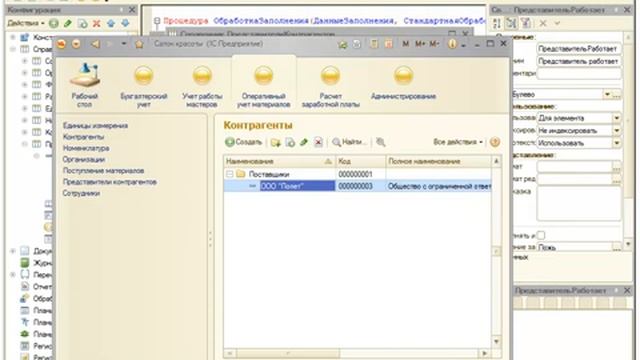
Task: Open Рабочий стол section
Action: 84,85
